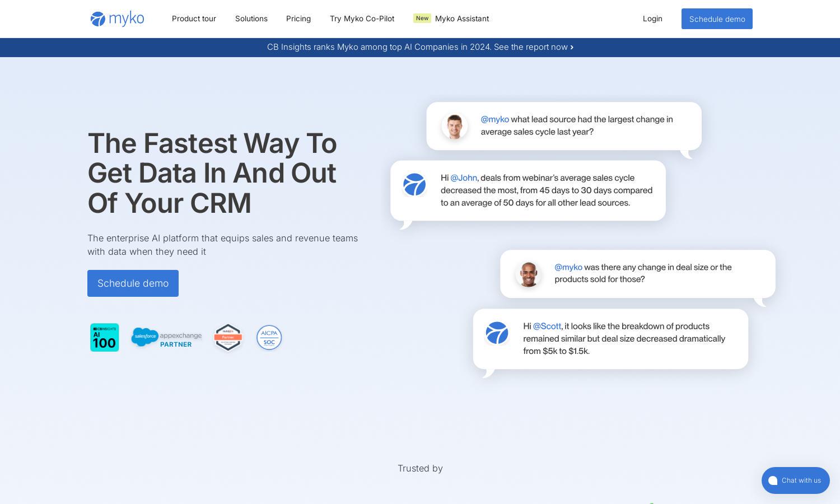
Task: Open the Solutions menu item
Action: (251, 18)
